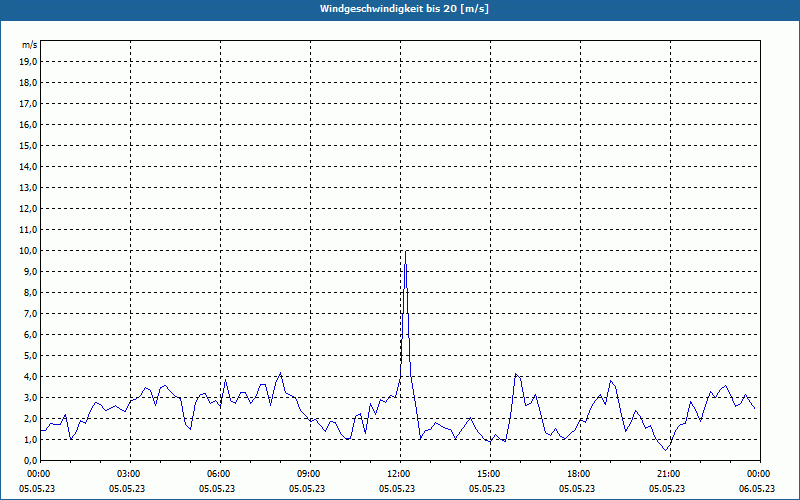The height and width of the screenshot is (500, 800).
Task: Click the '18:00' time label
Action: pyautogui.click(x=580, y=474)
